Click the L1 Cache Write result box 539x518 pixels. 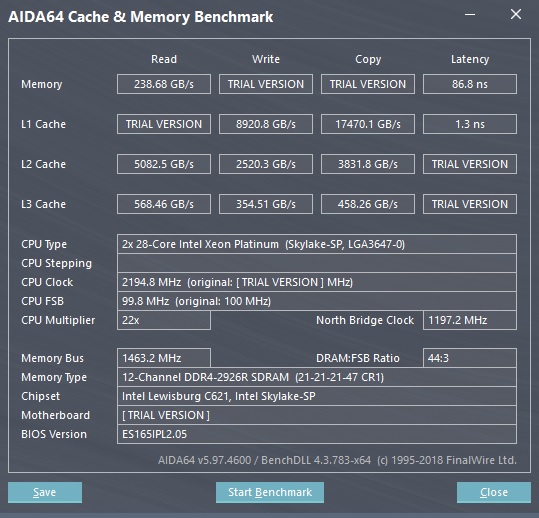(x=266, y=124)
